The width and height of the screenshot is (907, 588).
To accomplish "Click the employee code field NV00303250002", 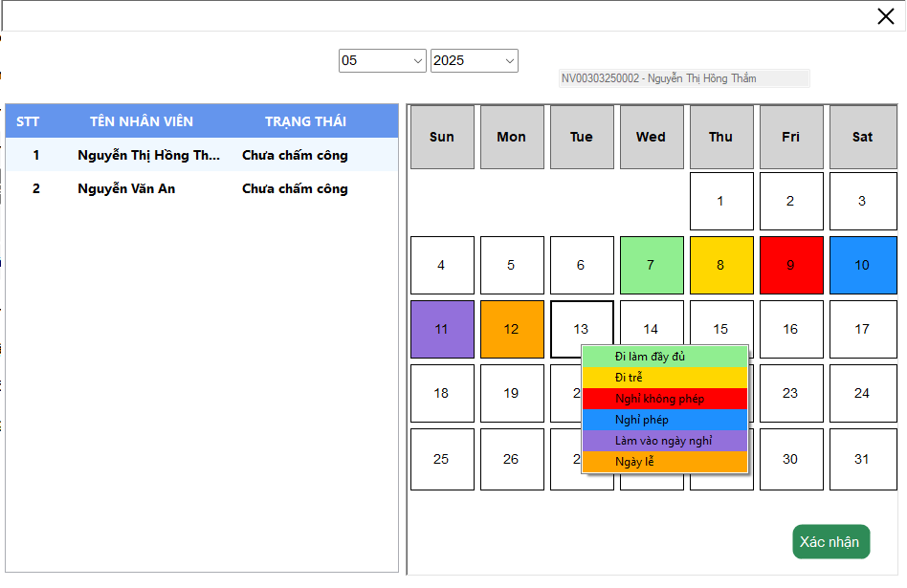I will tap(684, 78).
